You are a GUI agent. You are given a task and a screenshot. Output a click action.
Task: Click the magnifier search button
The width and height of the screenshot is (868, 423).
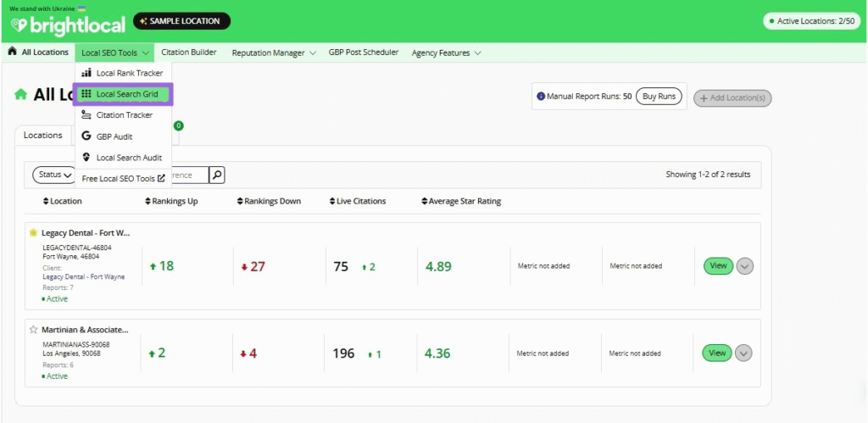tap(217, 175)
